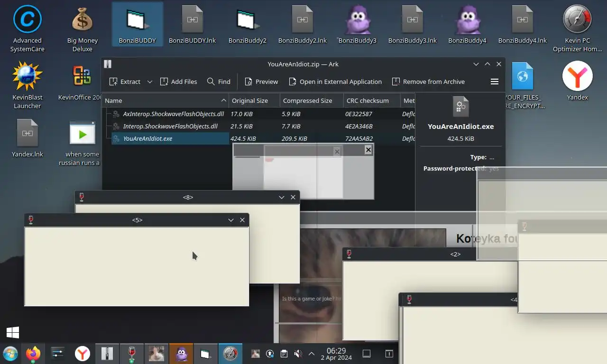Sort by Original Size column header
Viewport: 607px width, 364px height.
pos(254,100)
